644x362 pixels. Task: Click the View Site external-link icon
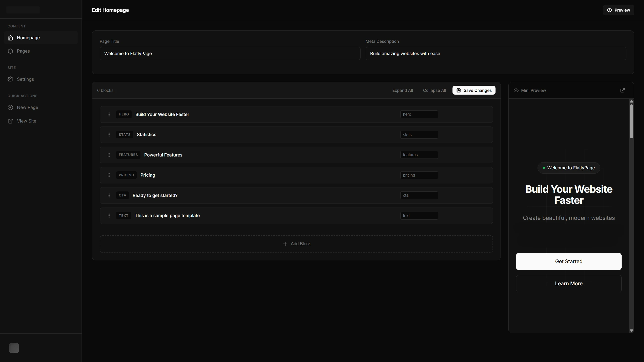click(x=10, y=121)
